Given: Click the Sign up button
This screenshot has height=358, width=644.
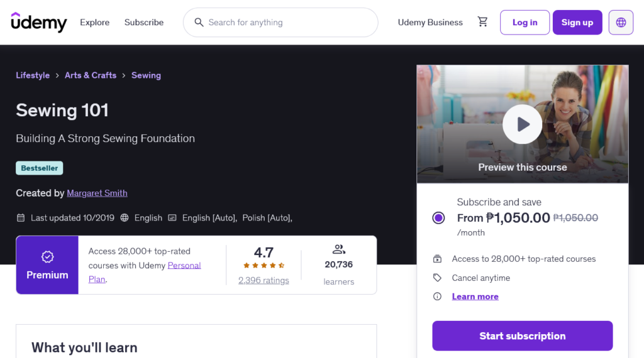Looking at the screenshot, I should [577, 22].
